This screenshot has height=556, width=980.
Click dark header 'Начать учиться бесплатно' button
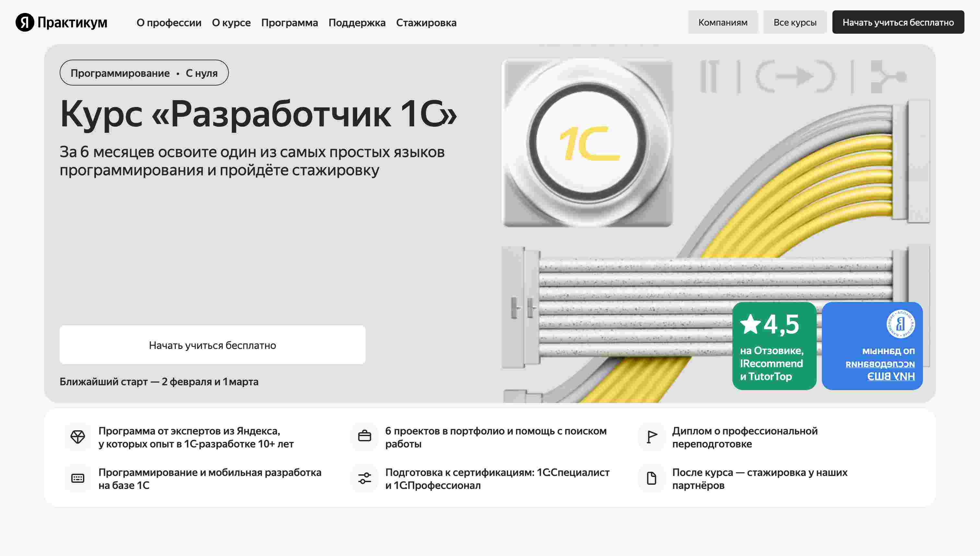[898, 22]
